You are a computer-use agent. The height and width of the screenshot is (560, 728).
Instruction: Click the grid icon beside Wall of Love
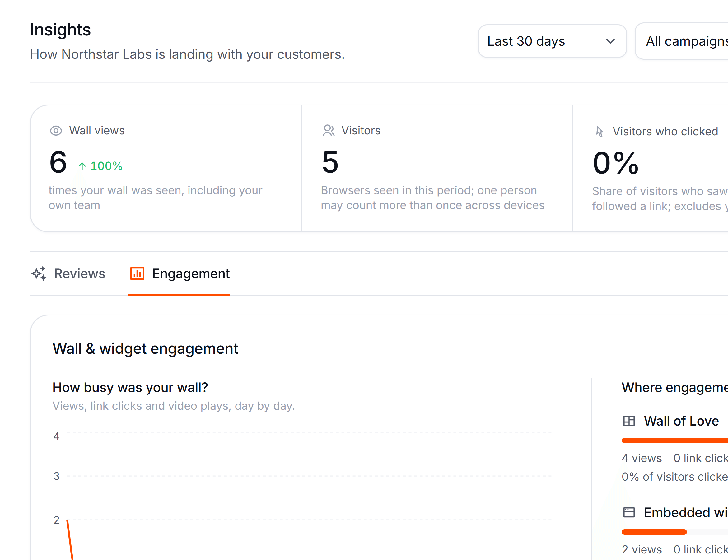click(629, 421)
